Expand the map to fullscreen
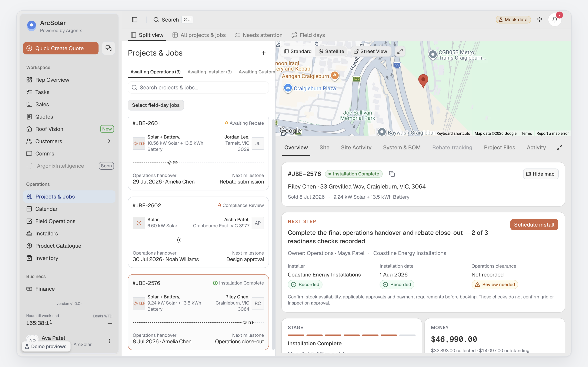Image resolution: width=588 pixels, height=367 pixels. pos(400,51)
